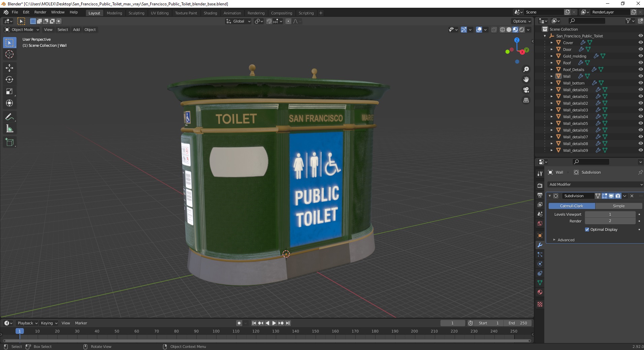Image resolution: width=644 pixels, height=350 pixels.
Task: Switch perspective/orthographic grid icon
Action: tap(526, 100)
